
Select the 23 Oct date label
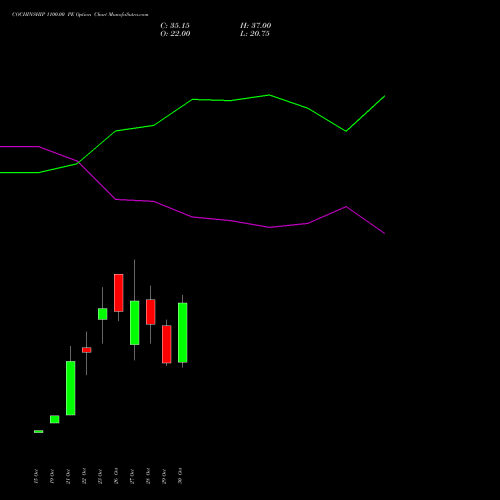pyautogui.click(x=100, y=476)
